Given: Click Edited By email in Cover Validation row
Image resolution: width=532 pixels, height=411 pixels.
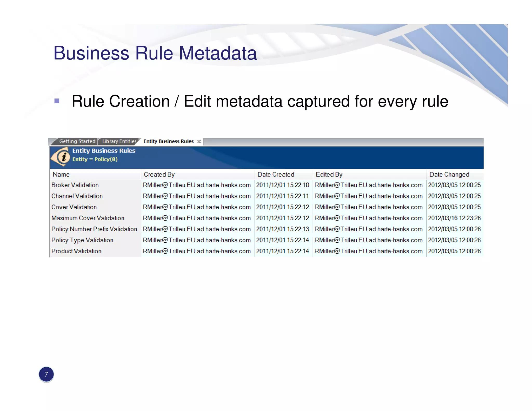Looking at the screenshot, I should coord(369,207).
